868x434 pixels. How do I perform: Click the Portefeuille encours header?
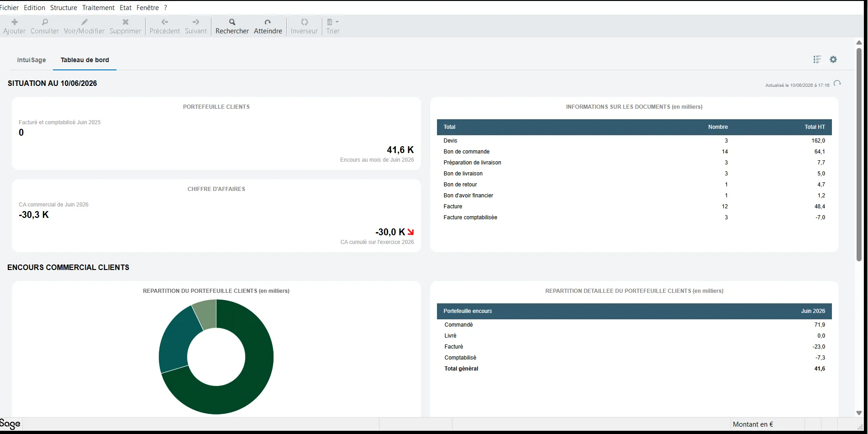(x=468, y=311)
